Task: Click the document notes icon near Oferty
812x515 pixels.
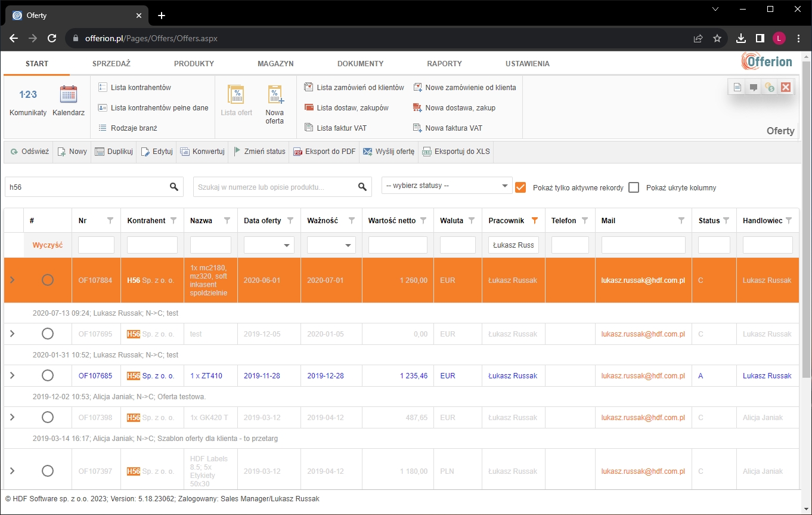Action: click(x=737, y=87)
